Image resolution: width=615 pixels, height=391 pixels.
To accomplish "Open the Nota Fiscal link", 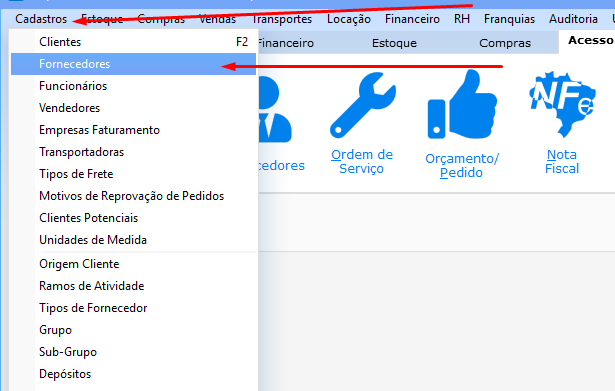I will click(562, 161).
